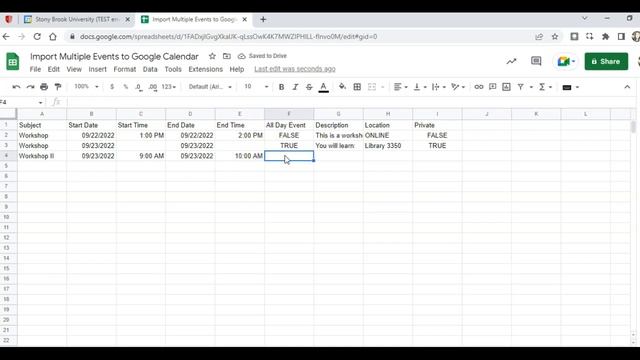Open the zoom 100% dropdown
640x360 pixels.
(x=86, y=87)
